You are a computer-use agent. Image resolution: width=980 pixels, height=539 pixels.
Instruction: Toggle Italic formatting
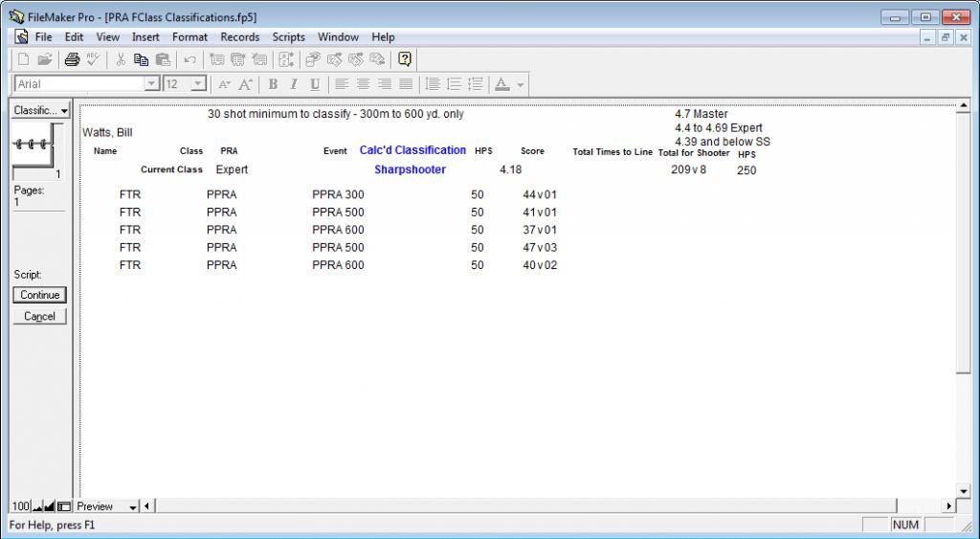point(294,84)
